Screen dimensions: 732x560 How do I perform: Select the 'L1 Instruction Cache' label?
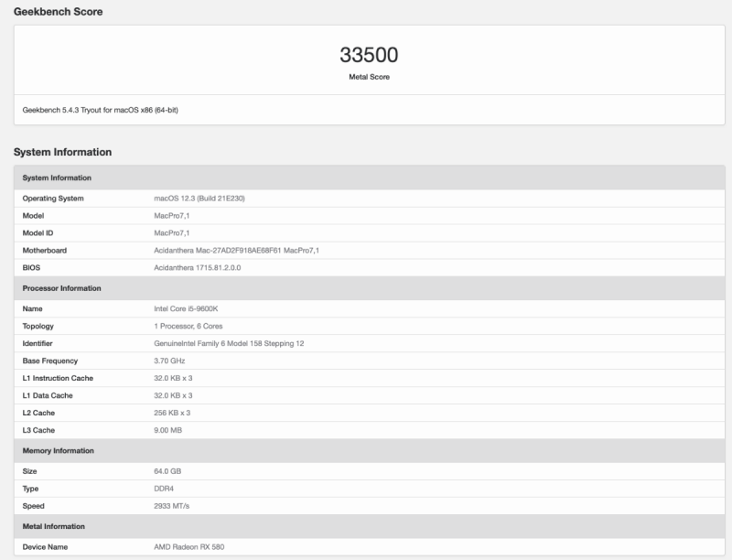(x=58, y=378)
